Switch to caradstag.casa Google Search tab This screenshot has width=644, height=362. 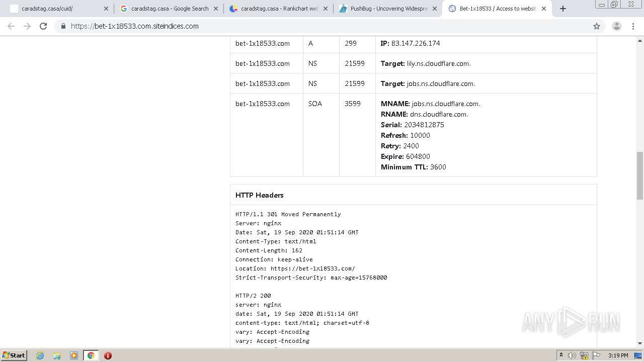[x=169, y=9]
